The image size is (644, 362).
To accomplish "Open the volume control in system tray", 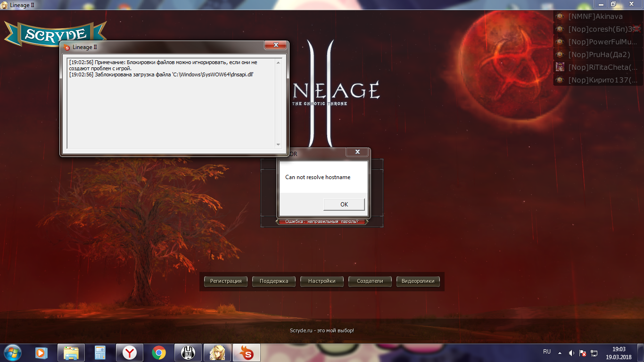I will point(571,353).
